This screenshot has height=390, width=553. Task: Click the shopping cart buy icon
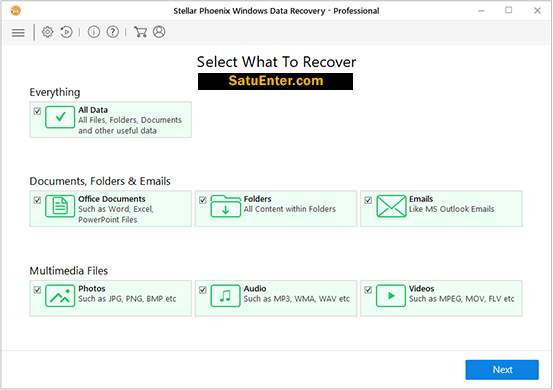pyautogui.click(x=140, y=32)
